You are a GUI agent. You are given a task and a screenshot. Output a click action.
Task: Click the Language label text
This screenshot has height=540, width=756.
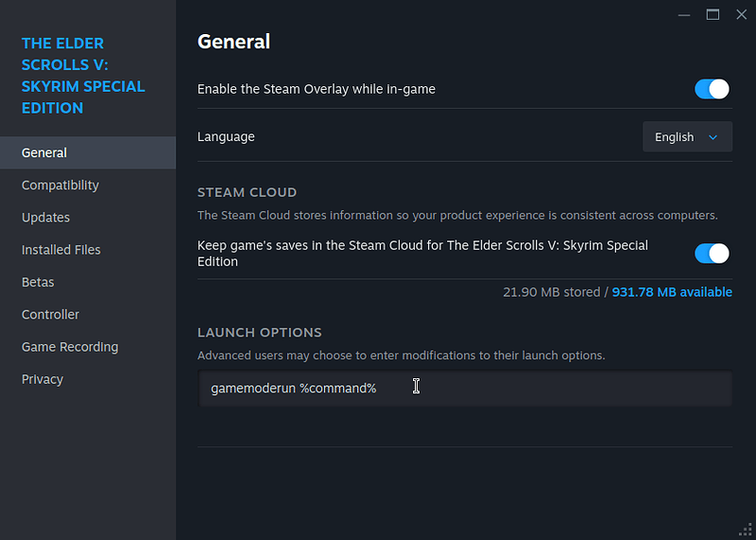[226, 137]
